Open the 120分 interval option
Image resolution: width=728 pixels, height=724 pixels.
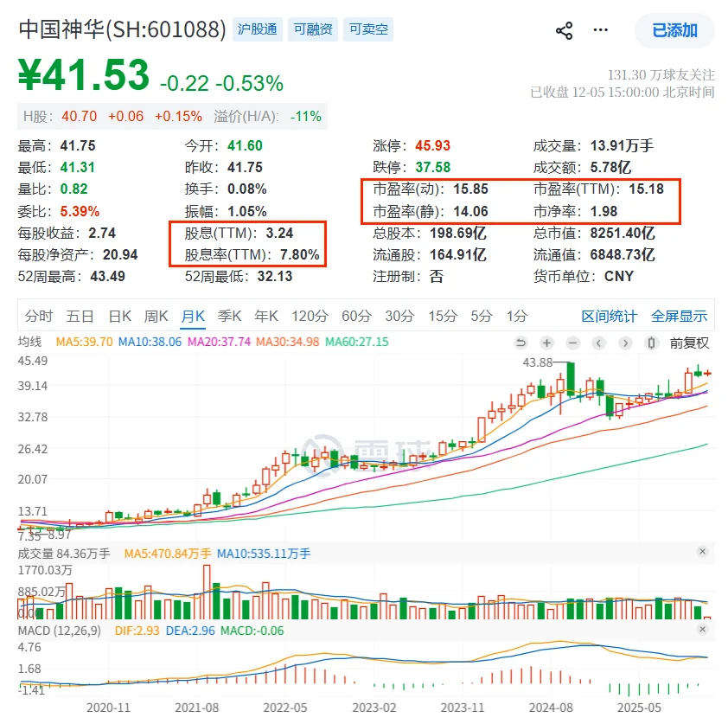click(x=310, y=316)
